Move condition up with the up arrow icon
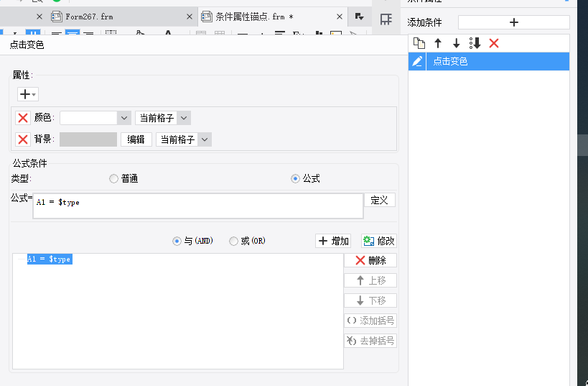Screen dimensions: 588x386 pos(438,44)
